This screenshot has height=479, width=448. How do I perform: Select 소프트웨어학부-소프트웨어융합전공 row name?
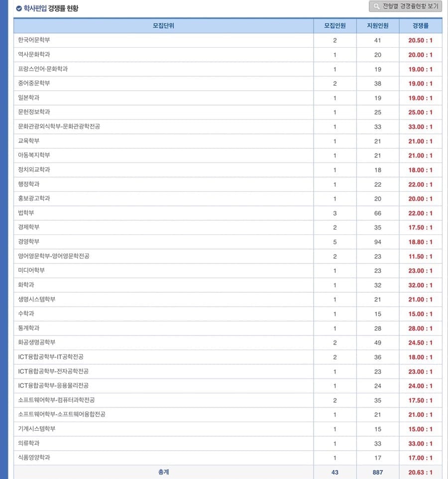[62, 414]
